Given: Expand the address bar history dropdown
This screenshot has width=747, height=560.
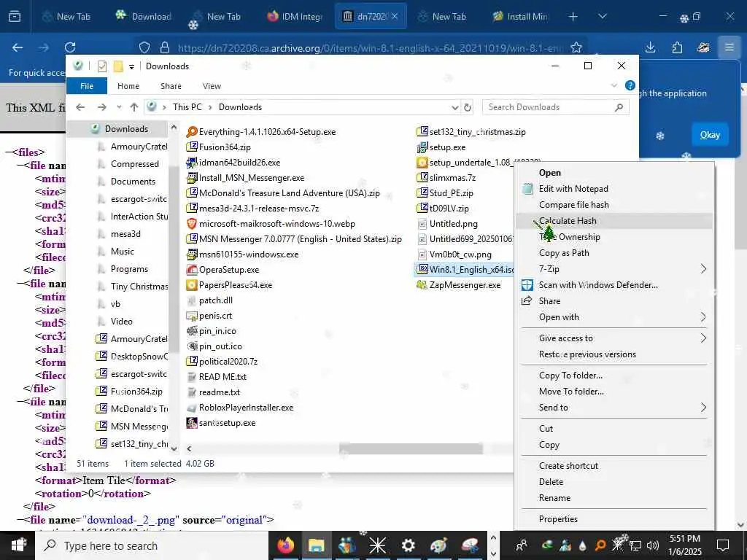Looking at the screenshot, I should click(455, 108).
